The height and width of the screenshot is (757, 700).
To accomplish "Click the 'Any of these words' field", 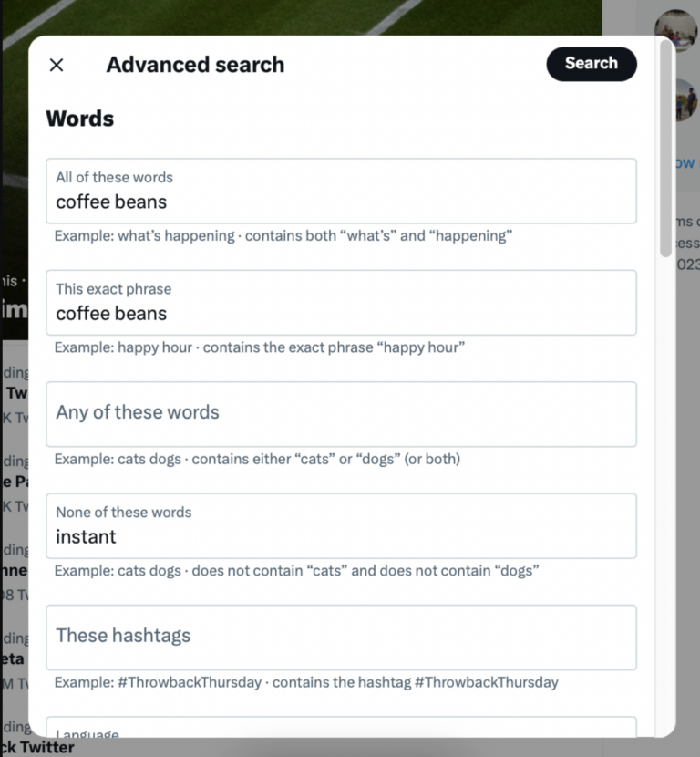I will 341,412.
